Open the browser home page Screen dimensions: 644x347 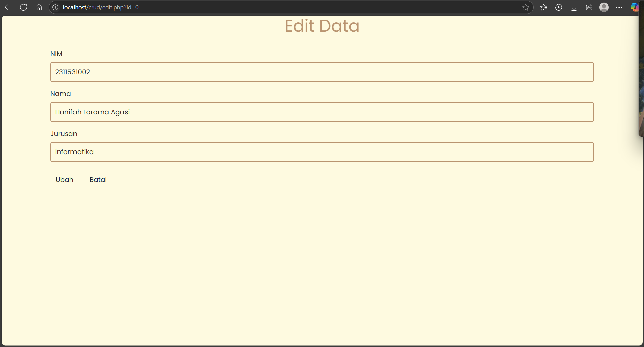(39, 7)
